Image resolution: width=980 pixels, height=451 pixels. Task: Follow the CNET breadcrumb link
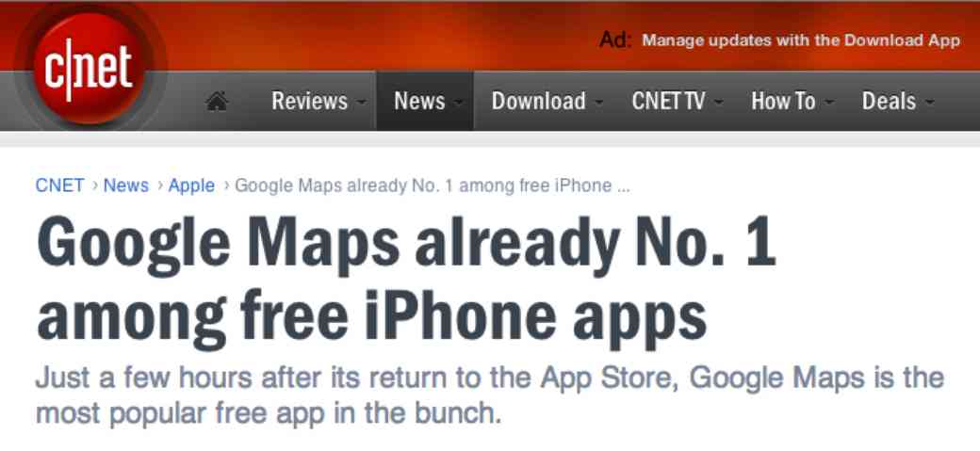60,185
